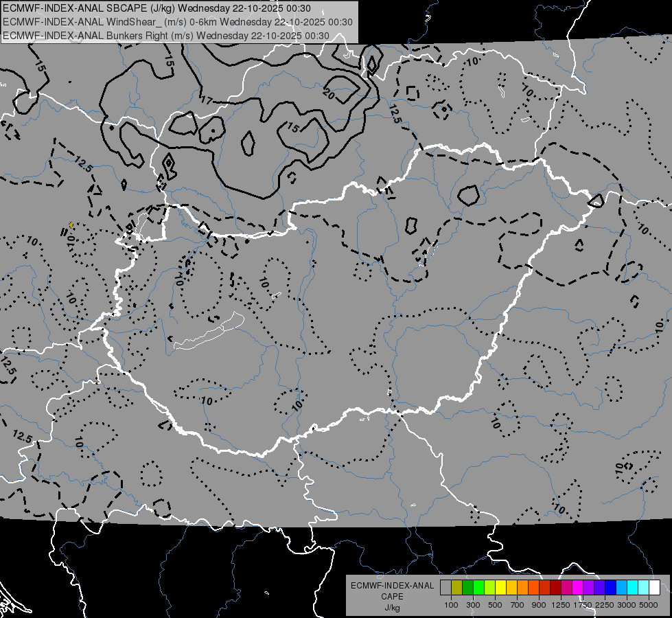672x618 pixels.
Task: Pick the gray swatch in CAPE legend
Action: (x=445, y=588)
